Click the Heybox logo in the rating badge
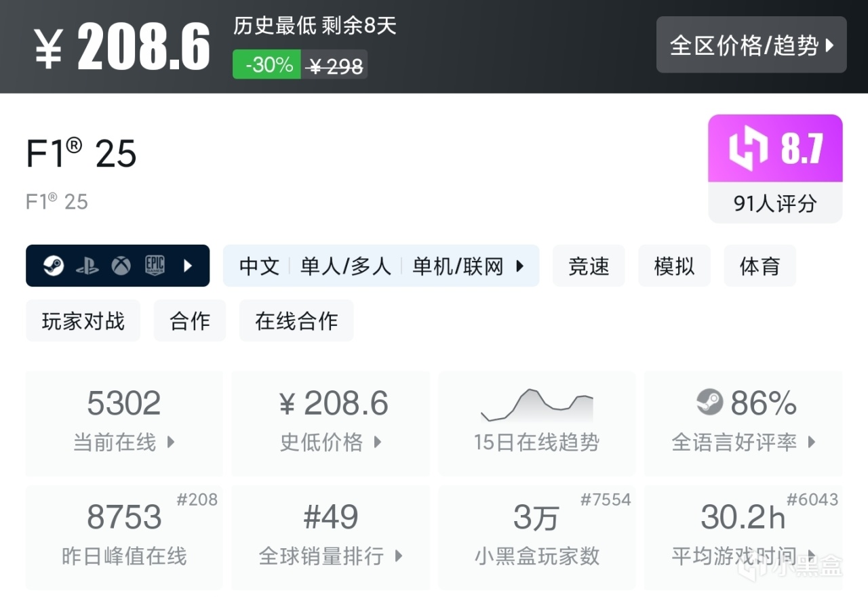 click(x=748, y=148)
